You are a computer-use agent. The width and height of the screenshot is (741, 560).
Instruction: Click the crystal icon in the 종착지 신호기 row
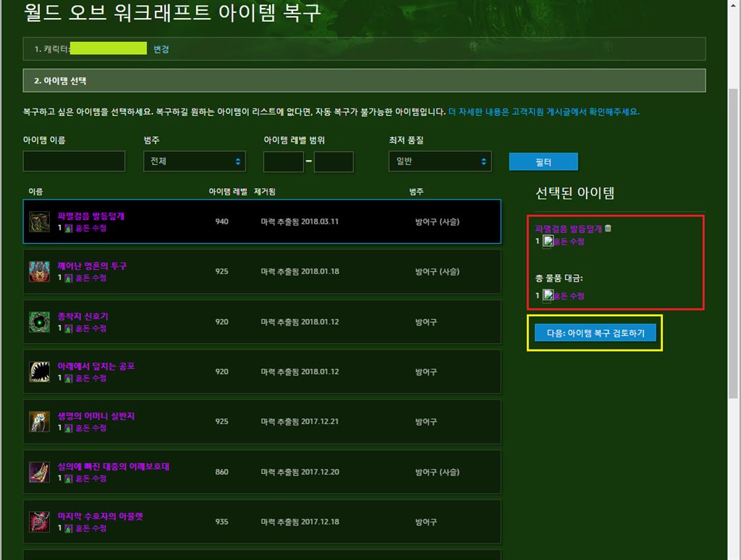[69, 328]
